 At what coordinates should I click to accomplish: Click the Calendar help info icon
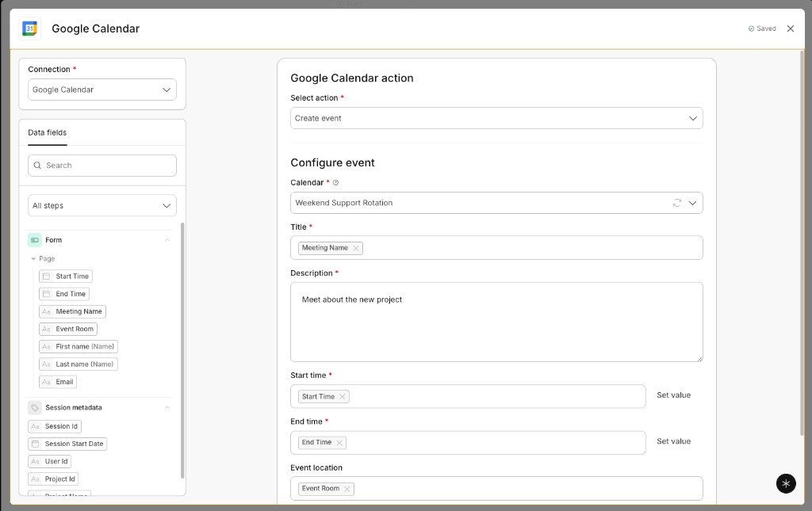[x=335, y=182]
